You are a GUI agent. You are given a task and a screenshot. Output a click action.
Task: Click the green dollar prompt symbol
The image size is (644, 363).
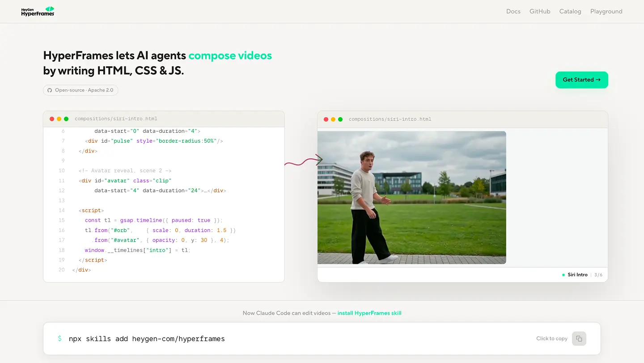pos(59,338)
